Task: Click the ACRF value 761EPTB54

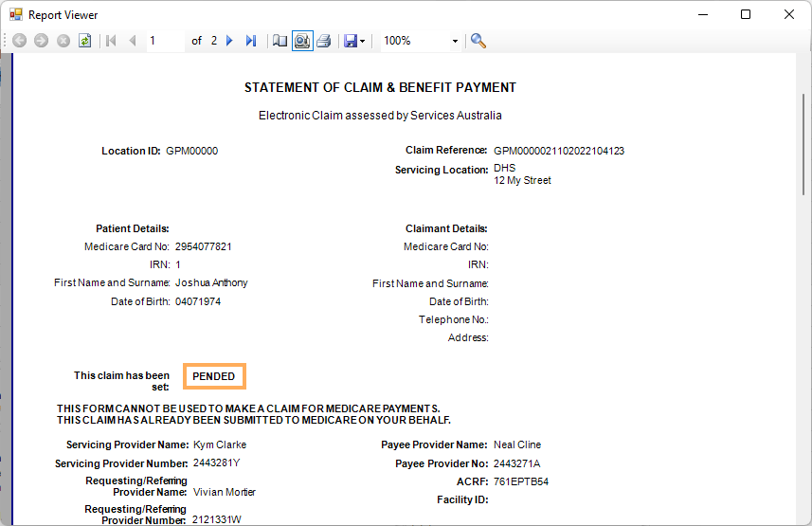Action: [520, 481]
